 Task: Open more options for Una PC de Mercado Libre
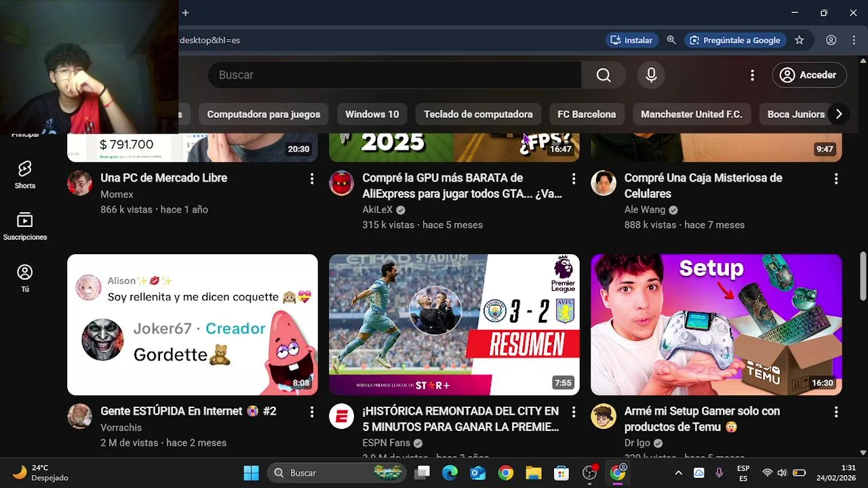tap(312, 179)
